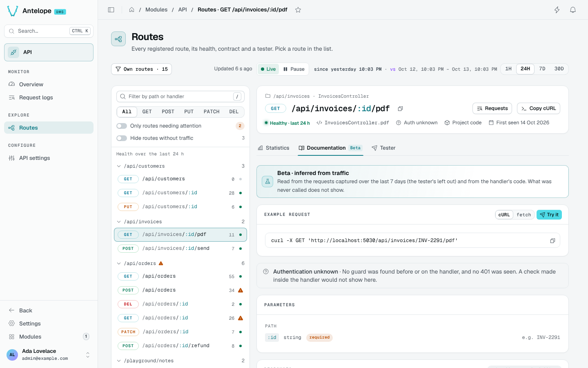Select DEL /api/orders/:id route
The width and height of the screenshot is (588, 368).
180,304
